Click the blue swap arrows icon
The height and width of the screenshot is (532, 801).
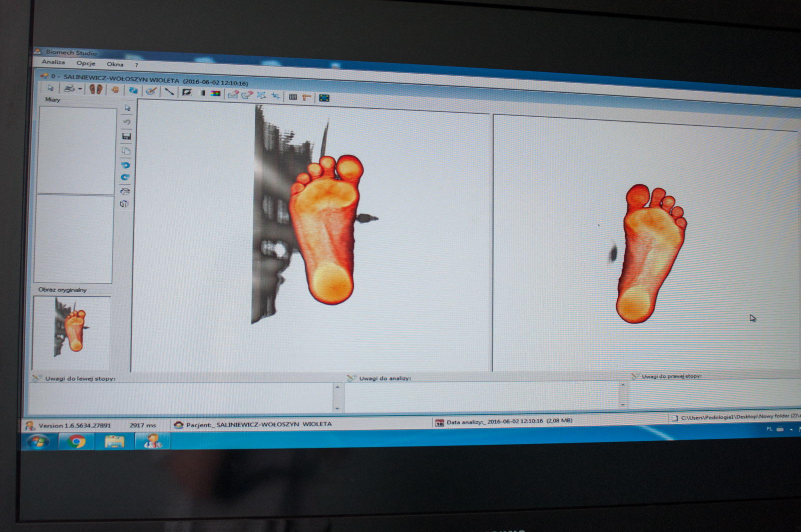click(x=133, y=90)
